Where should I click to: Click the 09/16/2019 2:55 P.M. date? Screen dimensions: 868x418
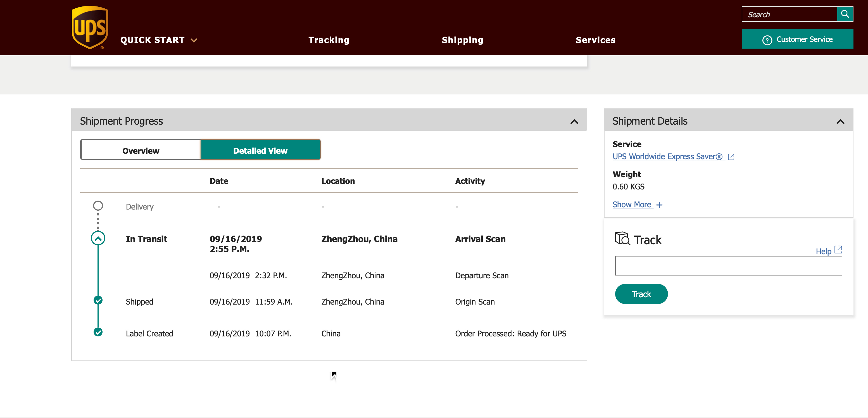236,244
